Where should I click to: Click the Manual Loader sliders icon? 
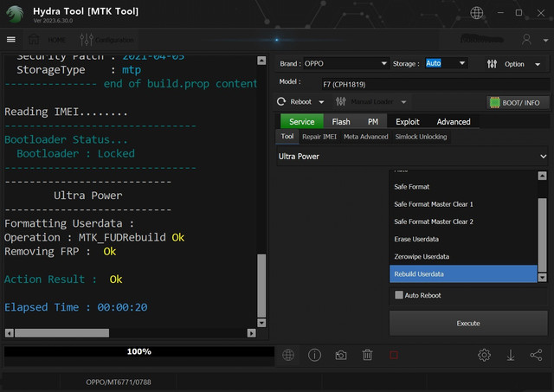pos(340,102)
